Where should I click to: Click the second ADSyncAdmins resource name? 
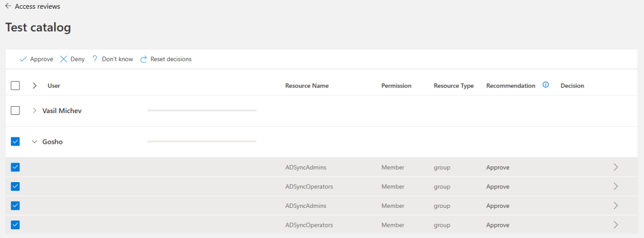[x=306, y=205]
